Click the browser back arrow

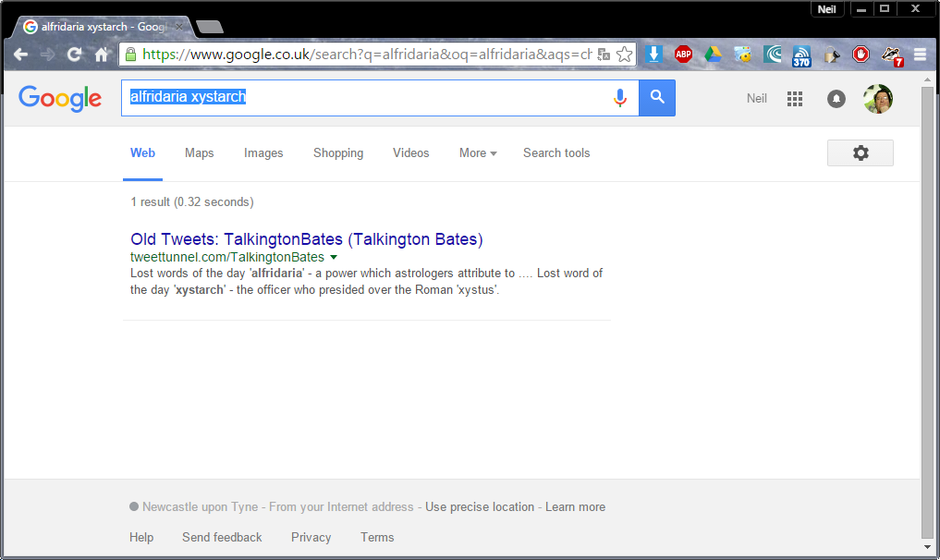20,55
